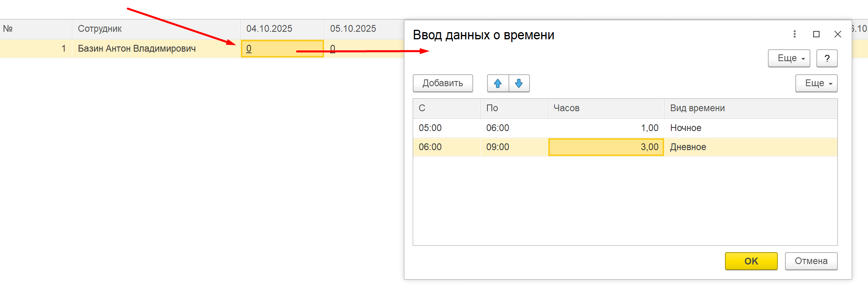Click the Отмена button

[811, 261]
